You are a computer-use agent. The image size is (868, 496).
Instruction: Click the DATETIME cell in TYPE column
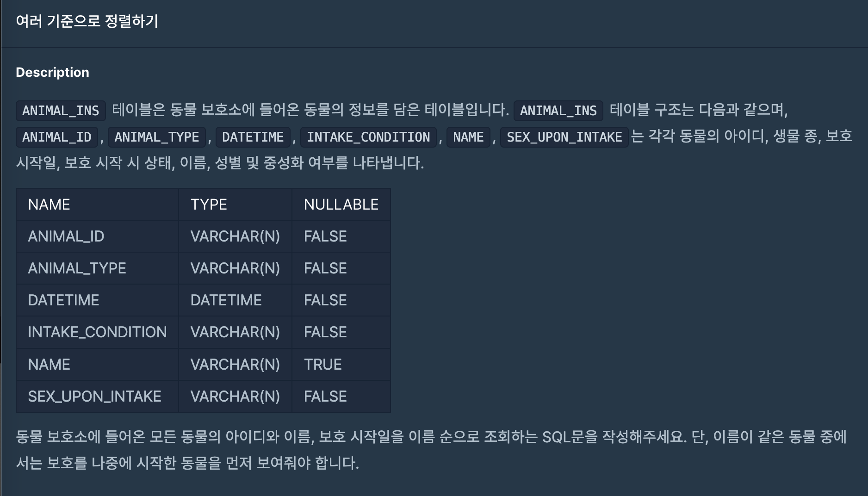click(226, 300)
